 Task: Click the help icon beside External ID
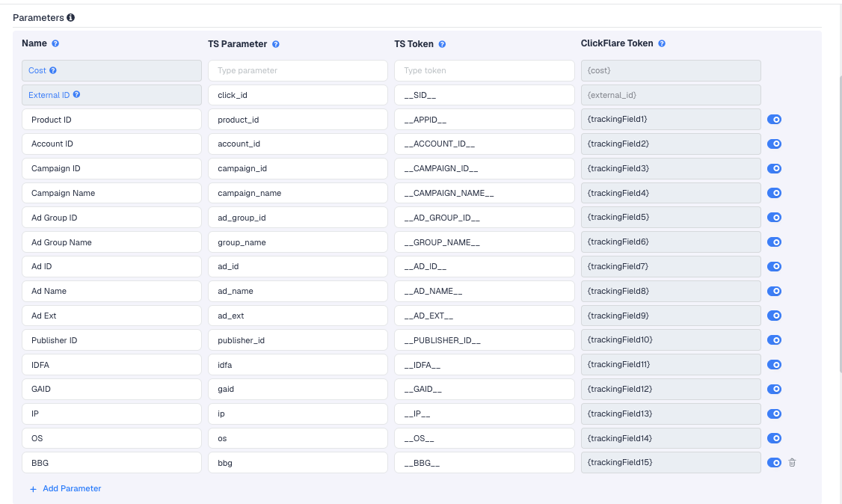click(x=77, y=94)
